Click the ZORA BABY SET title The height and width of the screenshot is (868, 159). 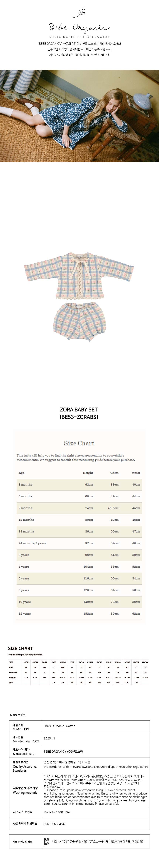pyautogui.click(x=79, y=410)
